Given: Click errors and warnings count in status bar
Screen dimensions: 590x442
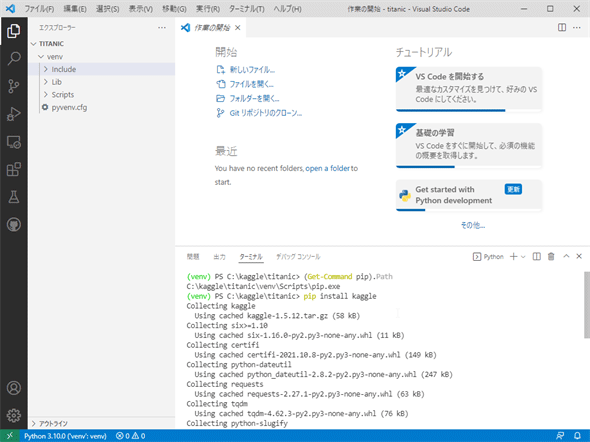Looking at the screenshot, I should tap(131, 436).
